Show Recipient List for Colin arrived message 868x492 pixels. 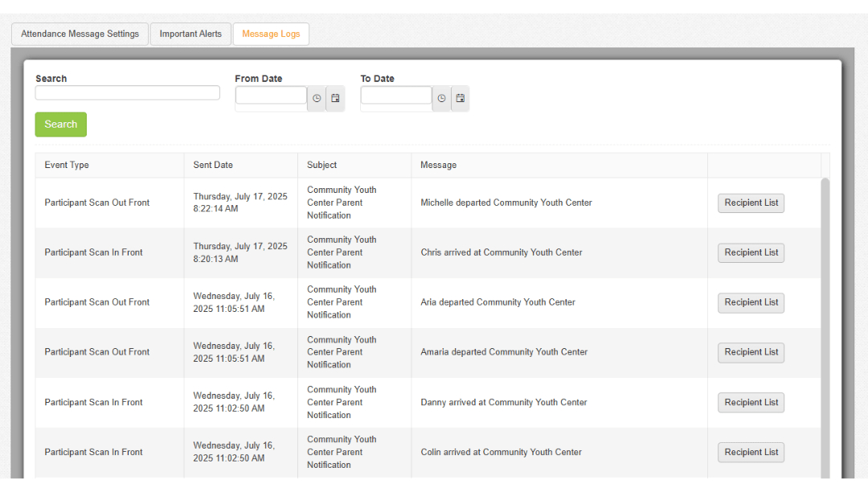click(751, 453)
